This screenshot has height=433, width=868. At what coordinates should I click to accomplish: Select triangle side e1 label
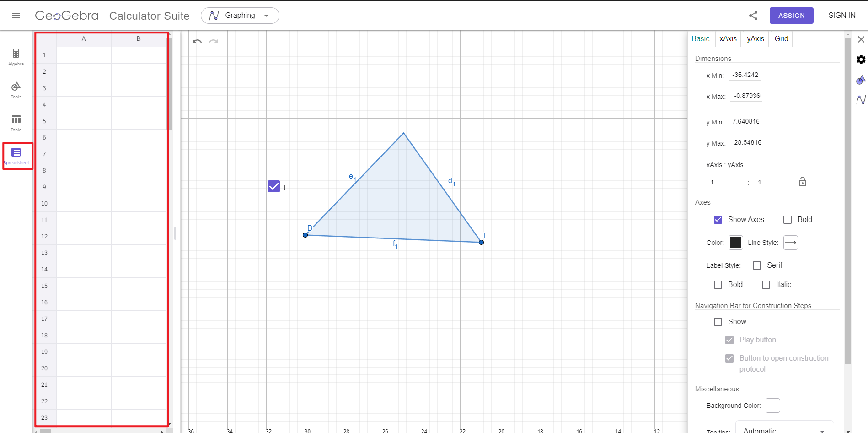click(352, 177)
